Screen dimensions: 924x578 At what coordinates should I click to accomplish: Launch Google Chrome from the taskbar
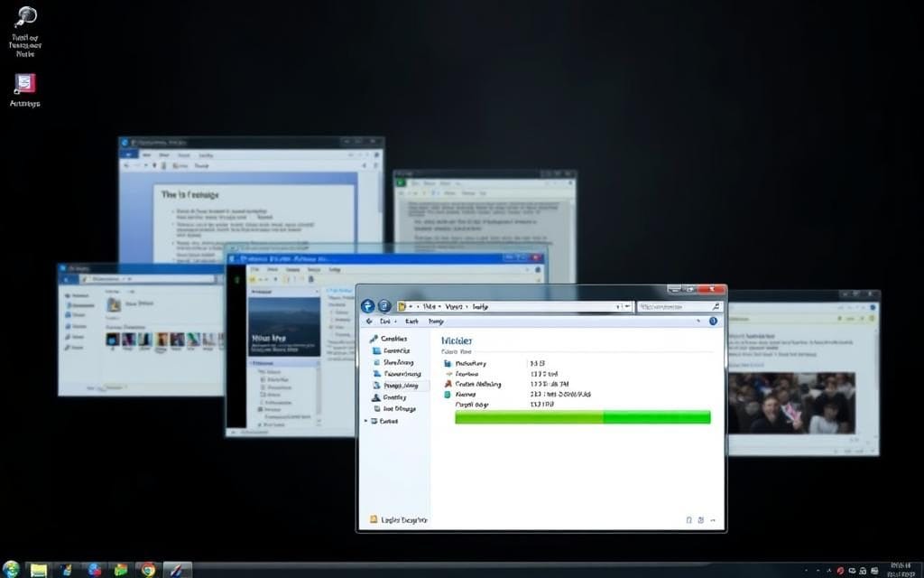[x=146, y=570]
